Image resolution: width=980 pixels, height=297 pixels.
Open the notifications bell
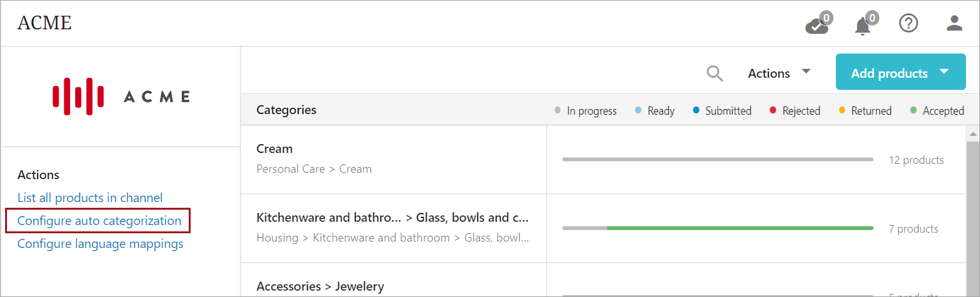click(863, 25)
